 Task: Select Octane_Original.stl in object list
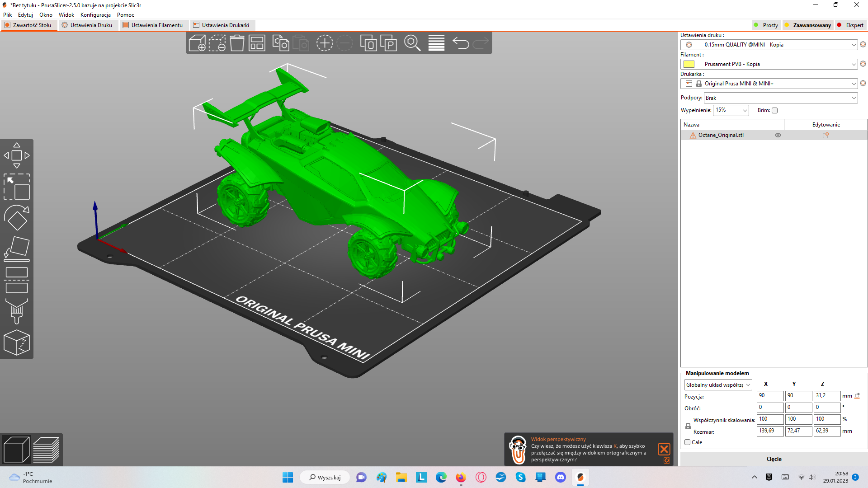pyautogui.click(x=721, y=135)
